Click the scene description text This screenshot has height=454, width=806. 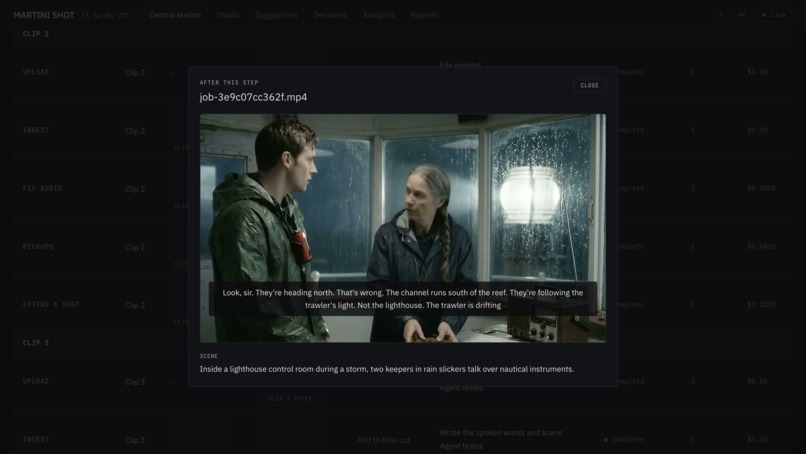[x=387, y=369]
